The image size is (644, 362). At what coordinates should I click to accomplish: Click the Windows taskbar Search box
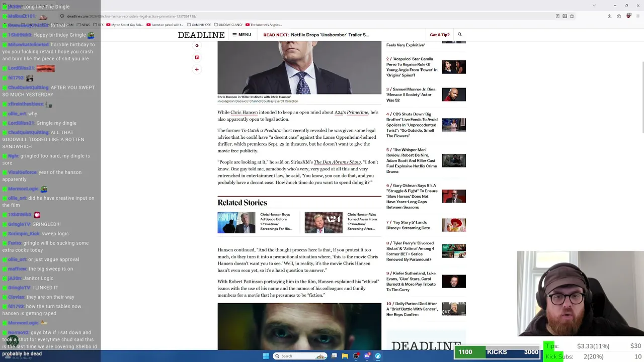[x=301, y=356]
